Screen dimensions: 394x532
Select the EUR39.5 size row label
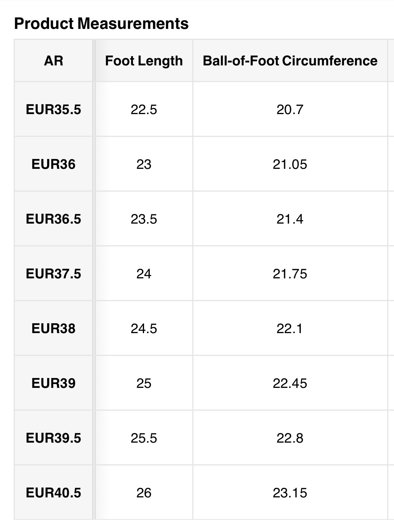(x=54, y=438)
